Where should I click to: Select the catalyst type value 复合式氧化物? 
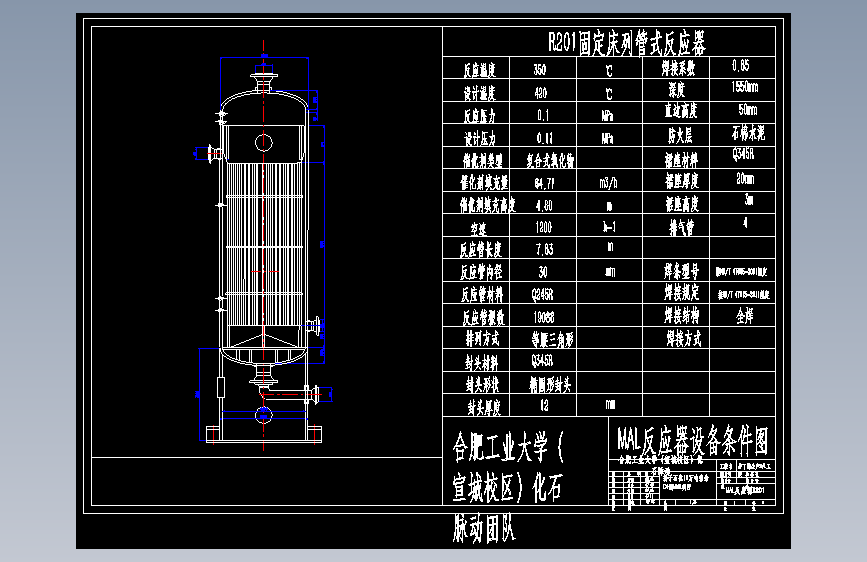(x=550, y=160)
